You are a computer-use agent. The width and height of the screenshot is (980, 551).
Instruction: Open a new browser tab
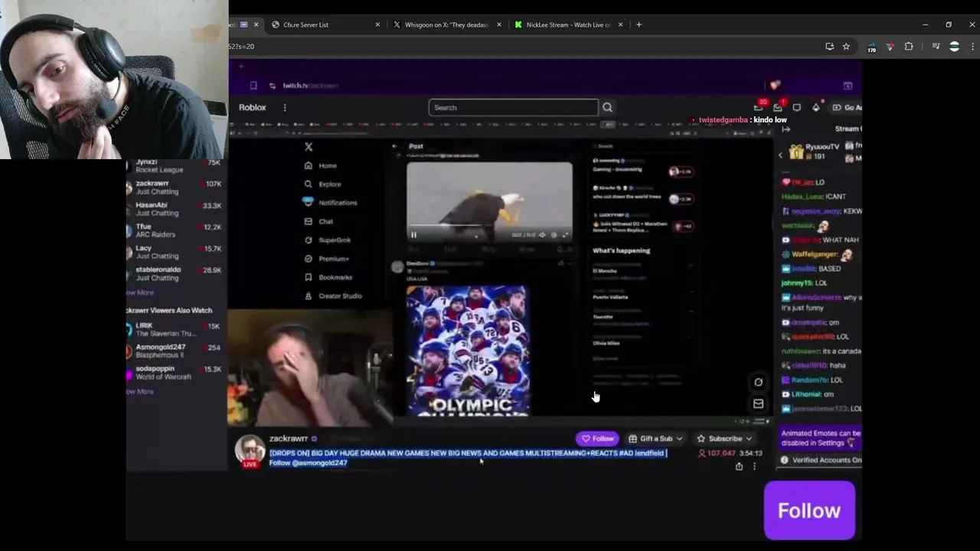click(x=639, y=24)
